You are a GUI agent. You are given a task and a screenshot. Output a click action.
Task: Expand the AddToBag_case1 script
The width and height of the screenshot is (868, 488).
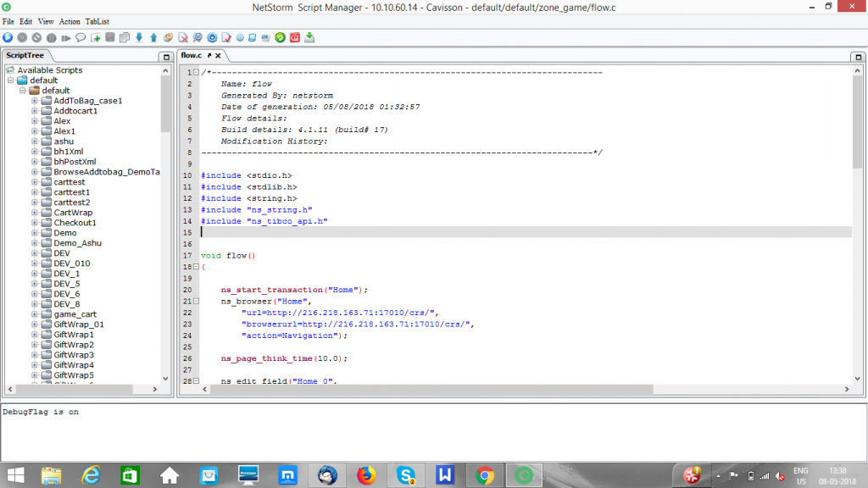34,101
